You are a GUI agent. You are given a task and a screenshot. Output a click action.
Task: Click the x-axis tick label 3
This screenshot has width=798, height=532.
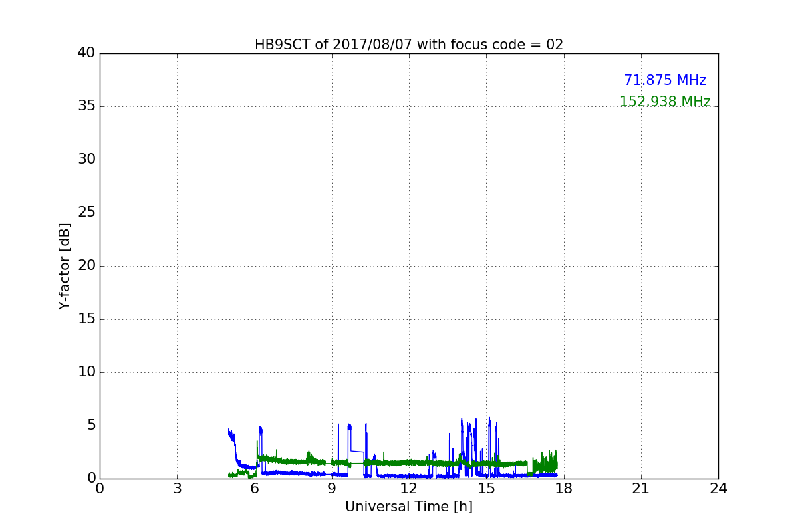(177, 488)
